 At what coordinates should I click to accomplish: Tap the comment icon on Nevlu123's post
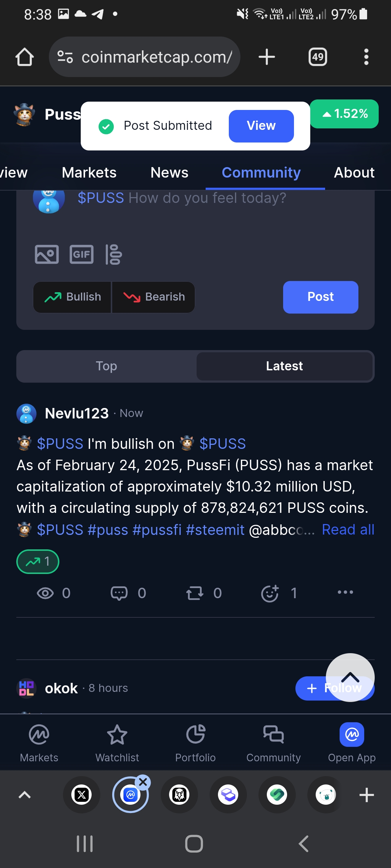pos(119,593)
